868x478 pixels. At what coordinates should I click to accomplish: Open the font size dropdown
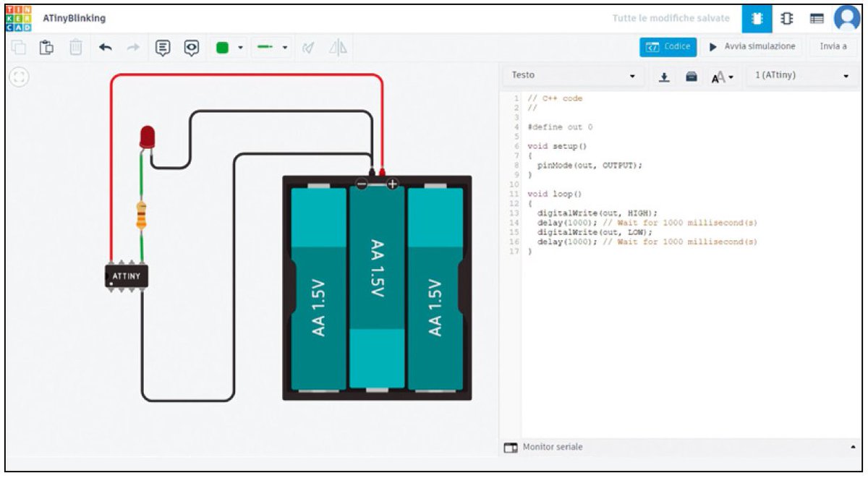pos(722,77)
